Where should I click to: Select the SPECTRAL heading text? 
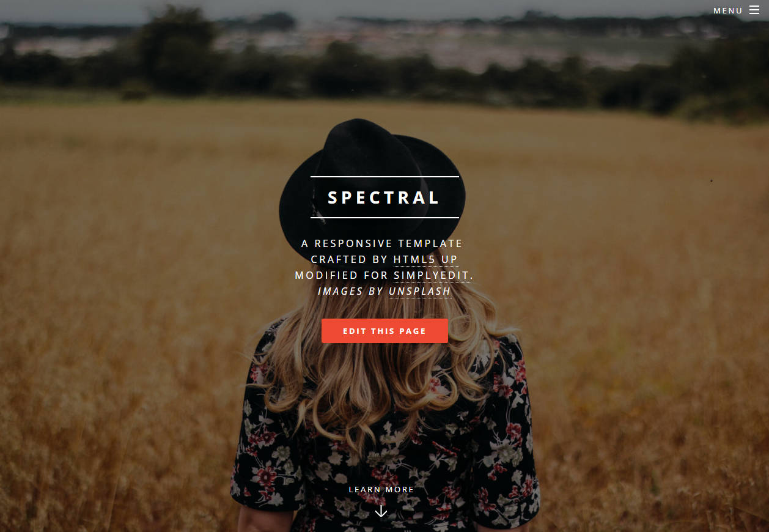pyautogui.click(x=384, y=198)
